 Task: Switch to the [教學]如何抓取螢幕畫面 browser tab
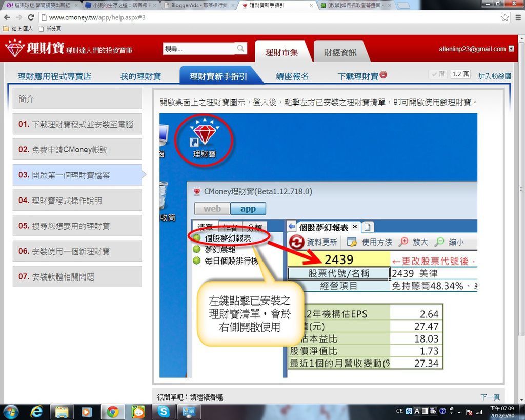355,5
